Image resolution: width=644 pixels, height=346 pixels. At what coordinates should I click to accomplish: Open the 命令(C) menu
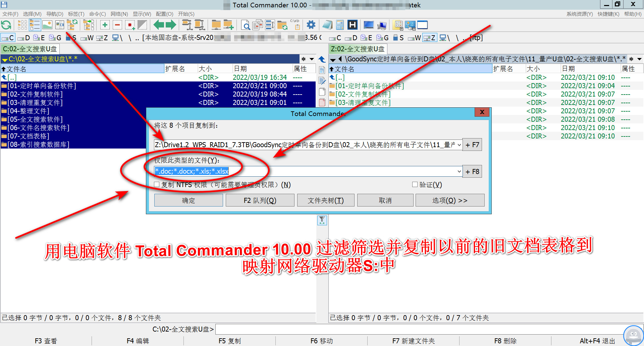click(x=98, y=14)
